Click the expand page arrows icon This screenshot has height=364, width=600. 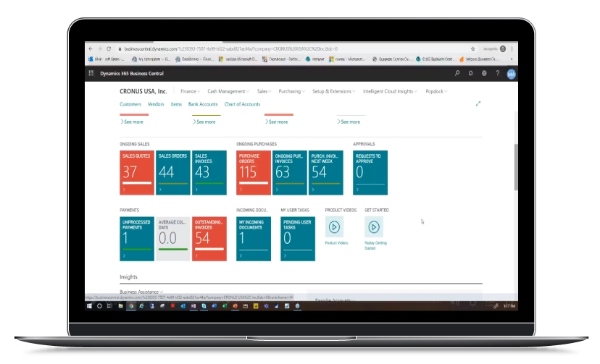tap(478, 103)
